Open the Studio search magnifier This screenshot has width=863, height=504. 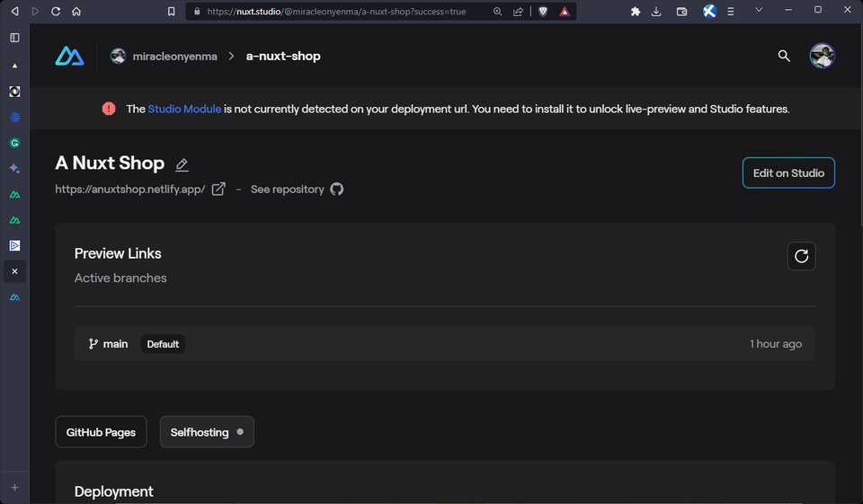(784, 56)
